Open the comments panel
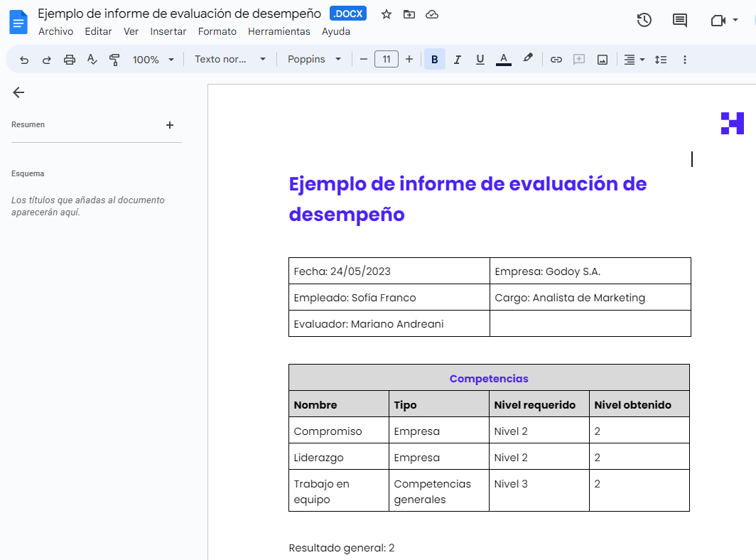Screen dimensions: 756x560 [679, 20]
